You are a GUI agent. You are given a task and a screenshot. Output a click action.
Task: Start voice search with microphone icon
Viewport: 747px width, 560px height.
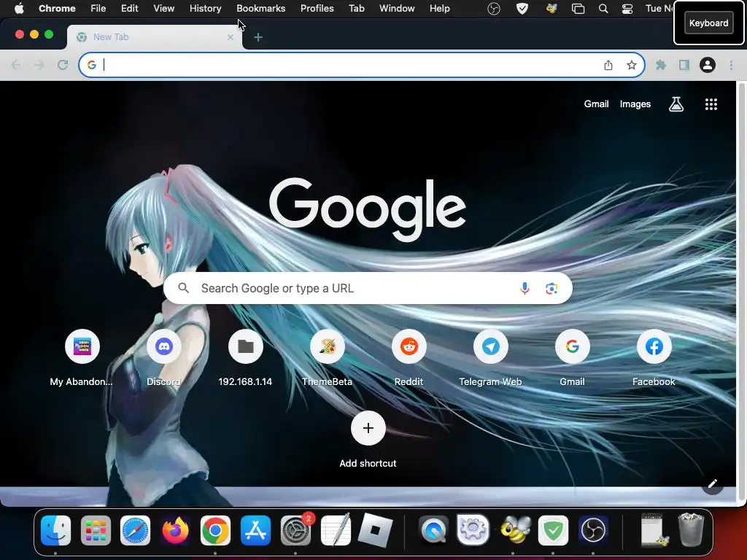click(525, 288)
